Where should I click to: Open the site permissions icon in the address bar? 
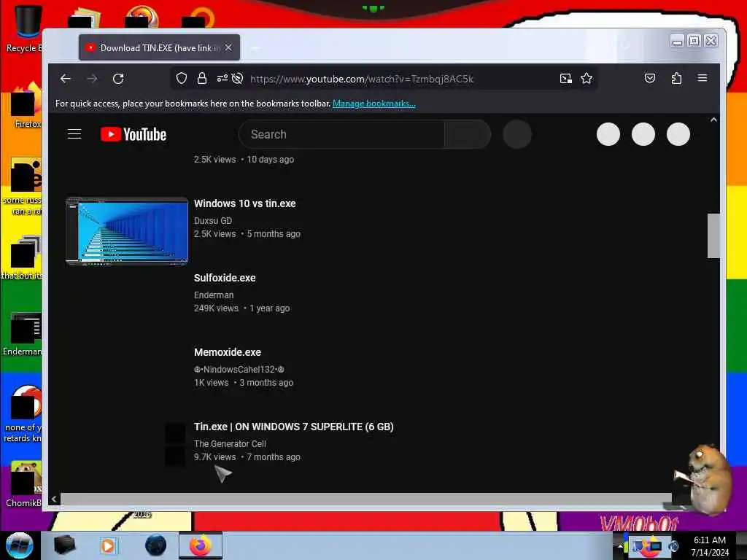(x=222, y=79)
